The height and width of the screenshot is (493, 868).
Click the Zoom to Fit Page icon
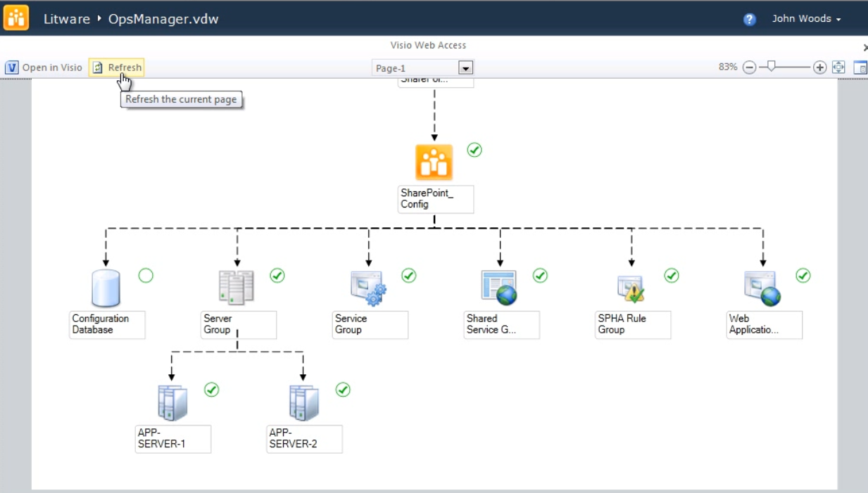click(x=838, y=67)
